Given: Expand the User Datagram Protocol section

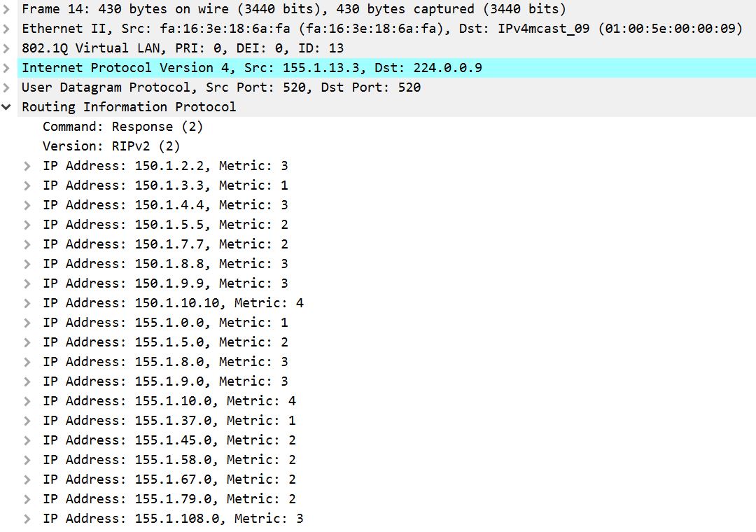Looking at the screenshot, I should (x=7, y=87).
